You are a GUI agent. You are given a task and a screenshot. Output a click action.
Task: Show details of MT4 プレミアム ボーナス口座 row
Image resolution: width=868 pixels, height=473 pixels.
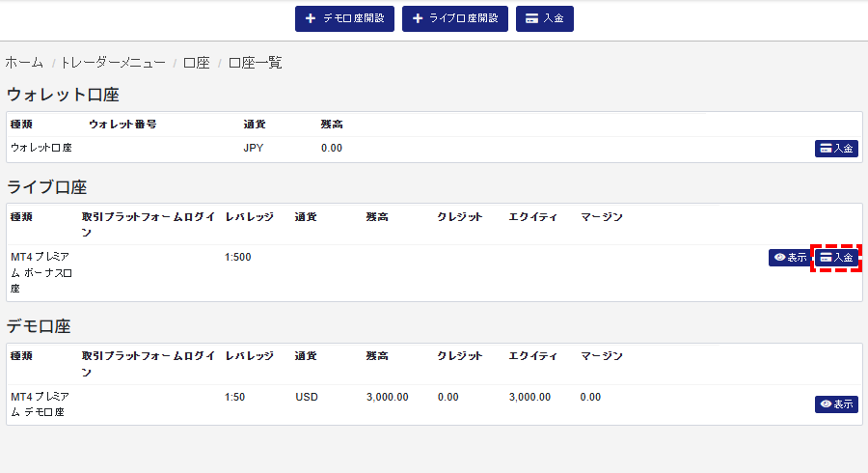[x=790, y=258]
